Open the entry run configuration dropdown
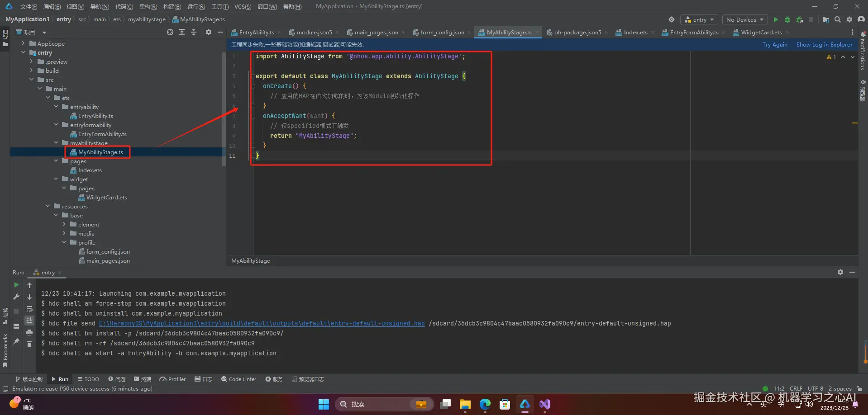Image resolution: width=868 pixels, height=415 pixels. coord(699,19)
